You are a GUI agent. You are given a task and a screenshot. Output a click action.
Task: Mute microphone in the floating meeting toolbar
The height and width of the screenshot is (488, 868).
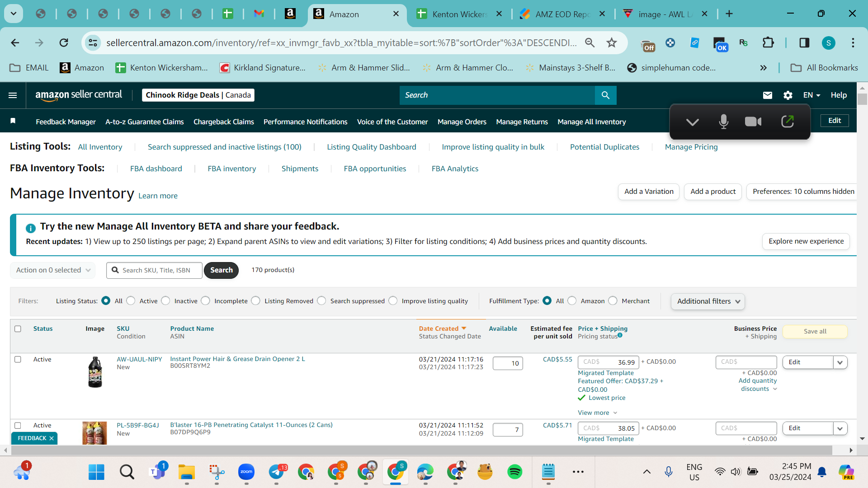(x=723, y=122)
